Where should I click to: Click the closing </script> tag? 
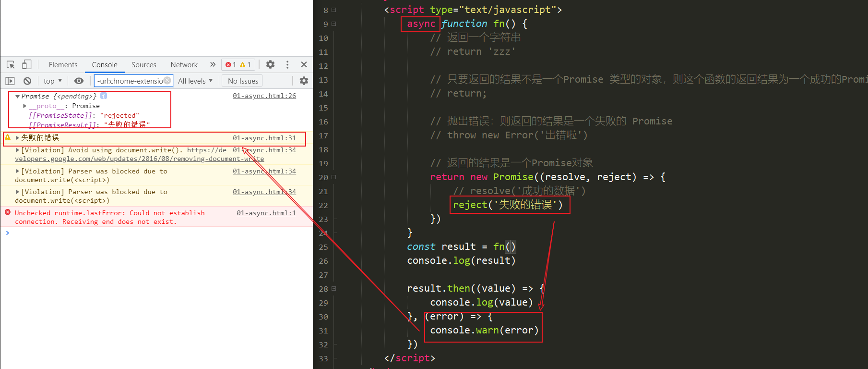[410, 358]
